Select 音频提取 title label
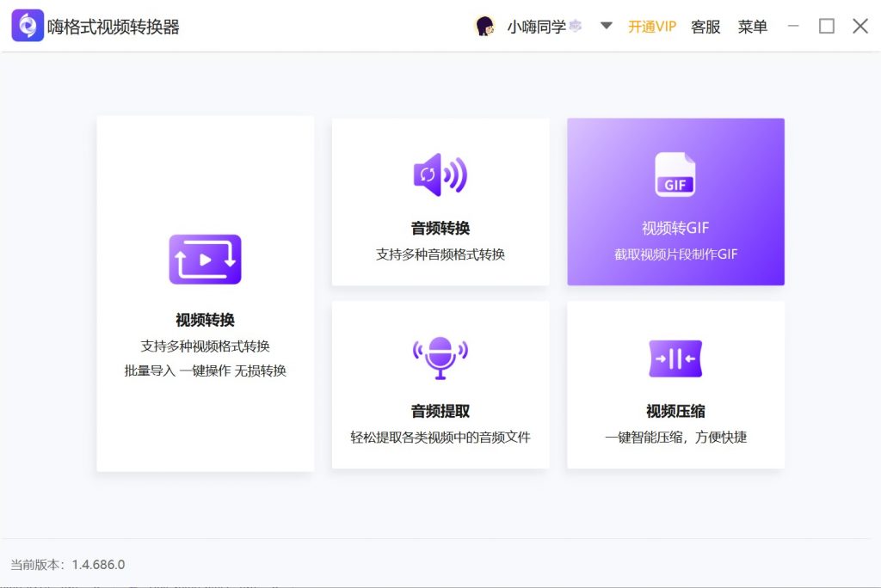The height and width of the screenshot is (588, 881). [440, 411]
